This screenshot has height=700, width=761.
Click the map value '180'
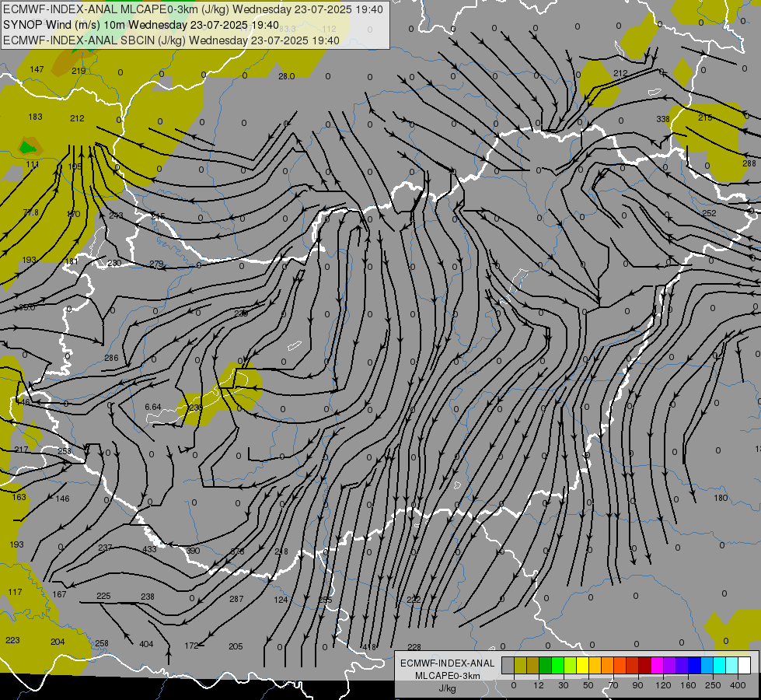(x=721, y=498)
